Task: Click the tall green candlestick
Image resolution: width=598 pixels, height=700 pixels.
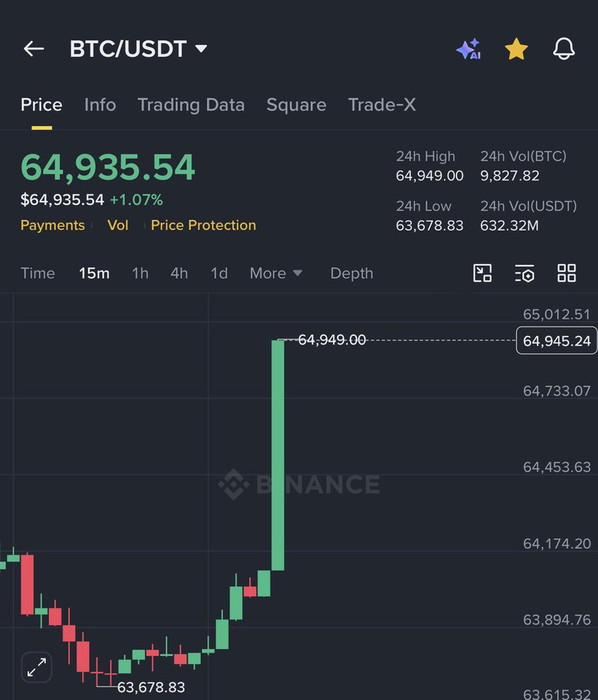Action: pos(278,455)
